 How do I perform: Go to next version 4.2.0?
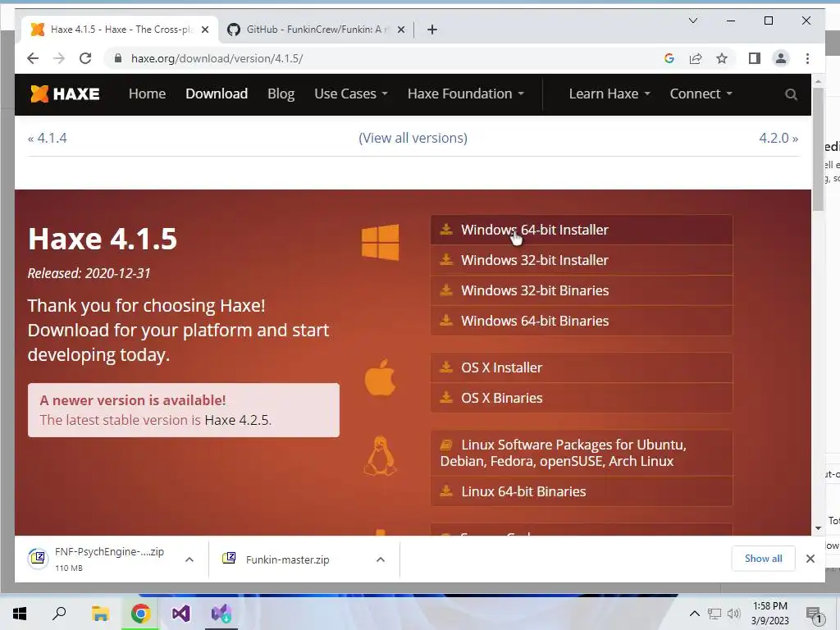pos(778,138)
